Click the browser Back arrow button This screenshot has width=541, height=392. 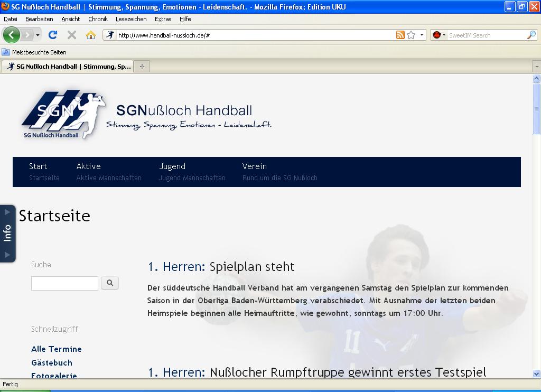click(x=12, y=35)
